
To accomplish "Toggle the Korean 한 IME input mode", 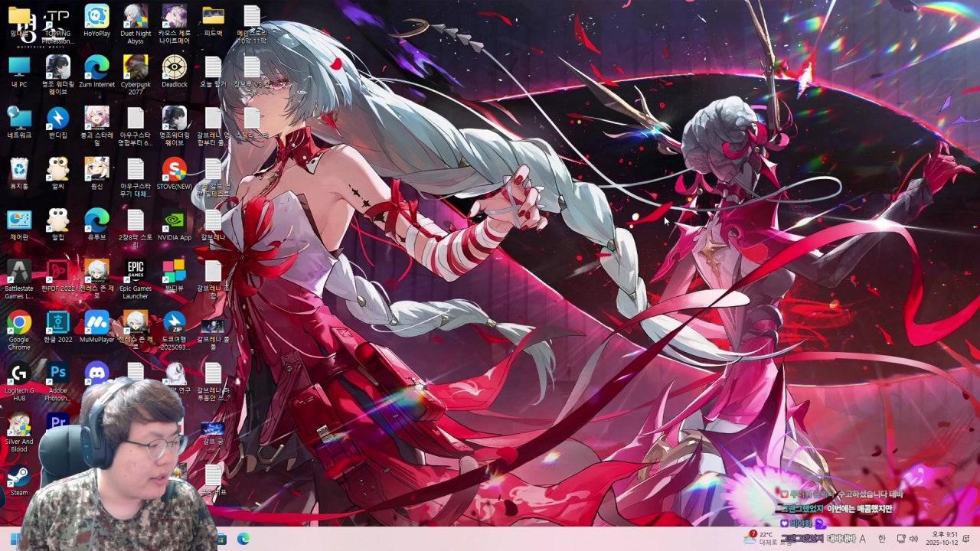I will 881,539.
